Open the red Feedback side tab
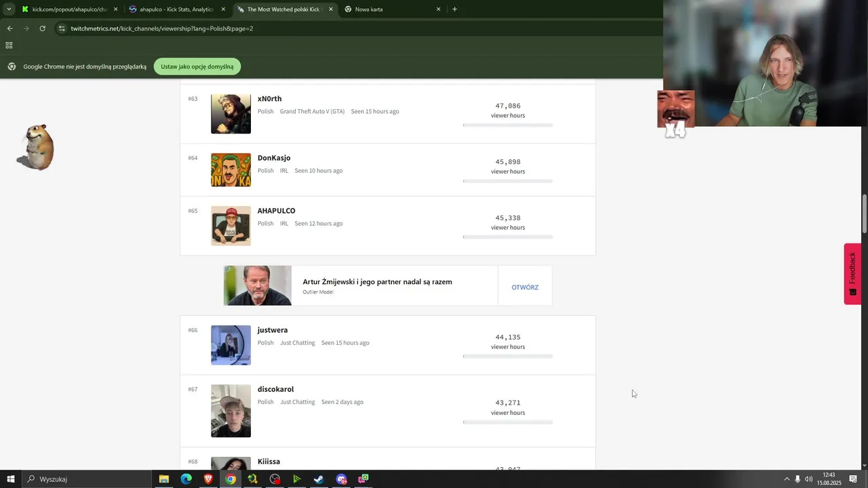The width and height of the screenshot is (868, 488). pyautogui.click(x=852, y=274)
